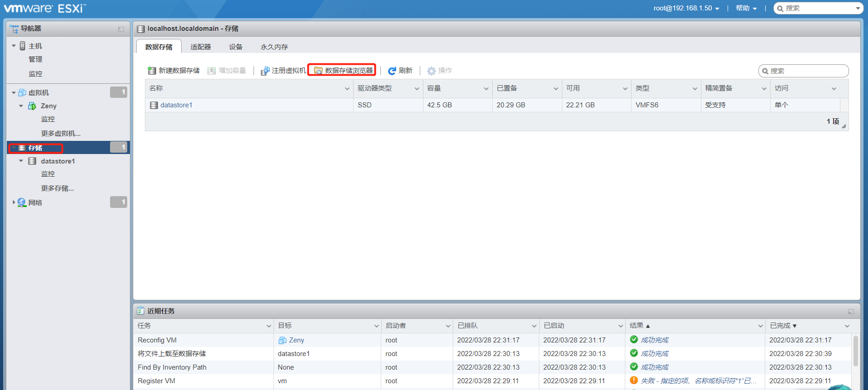The width and height of the screenshot is (868, 390).
Task: Open the 任务 column dropdown in recent tasks
Action: (x=269, y=326)
